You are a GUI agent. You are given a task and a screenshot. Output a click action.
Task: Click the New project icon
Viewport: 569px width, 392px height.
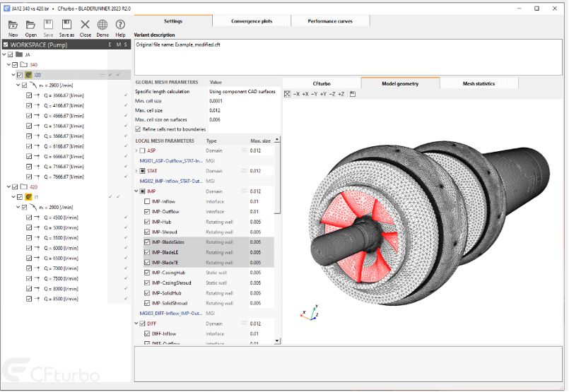(x=13, y=25)
